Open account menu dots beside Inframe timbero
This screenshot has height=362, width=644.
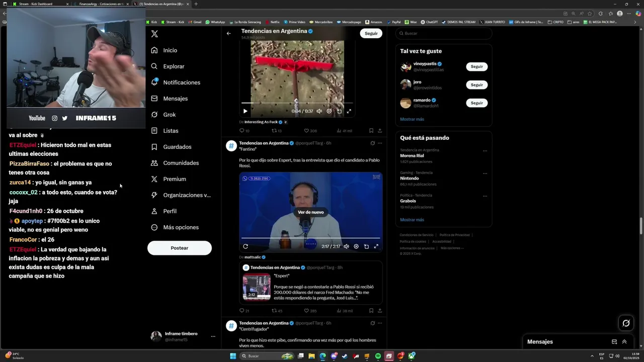click(213, 336)
